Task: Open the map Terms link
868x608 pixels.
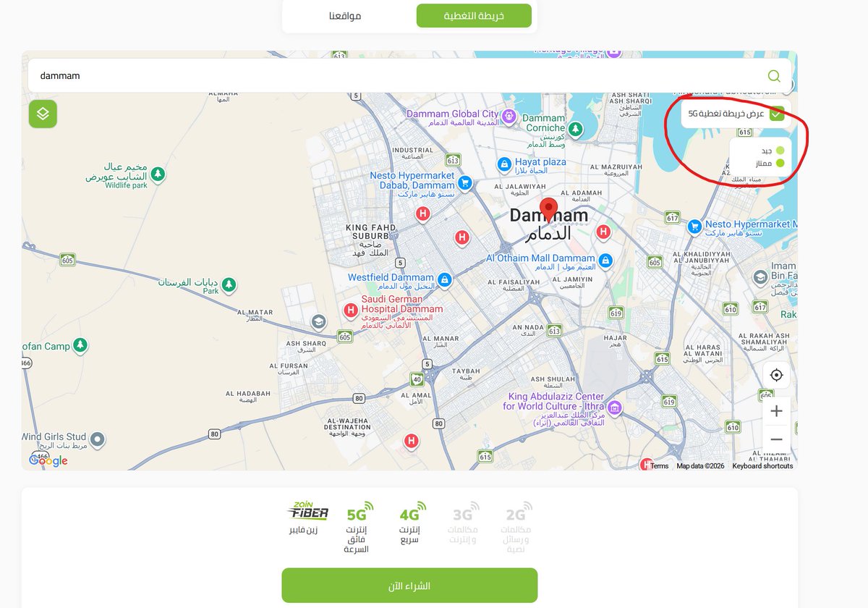Action: [x=660, y=466]
